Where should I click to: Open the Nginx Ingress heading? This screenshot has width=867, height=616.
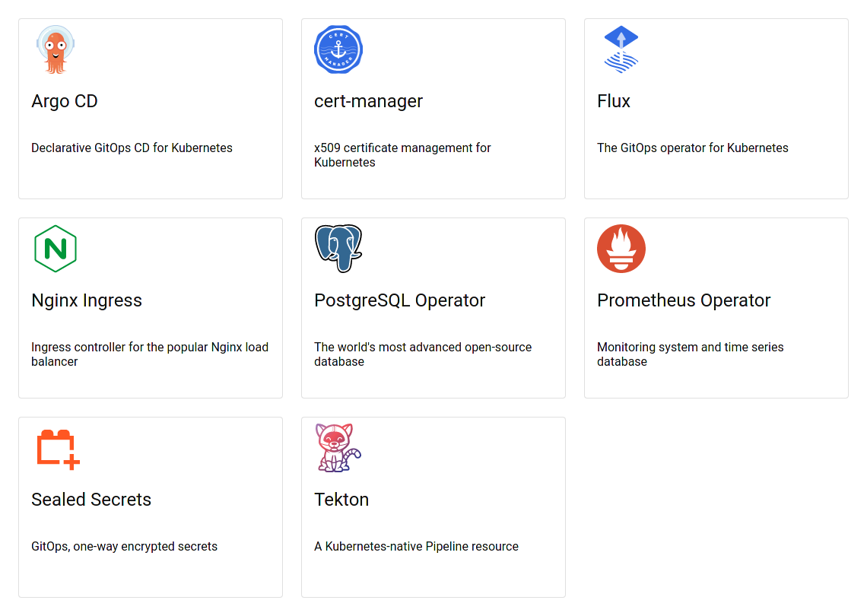point(87,300)
